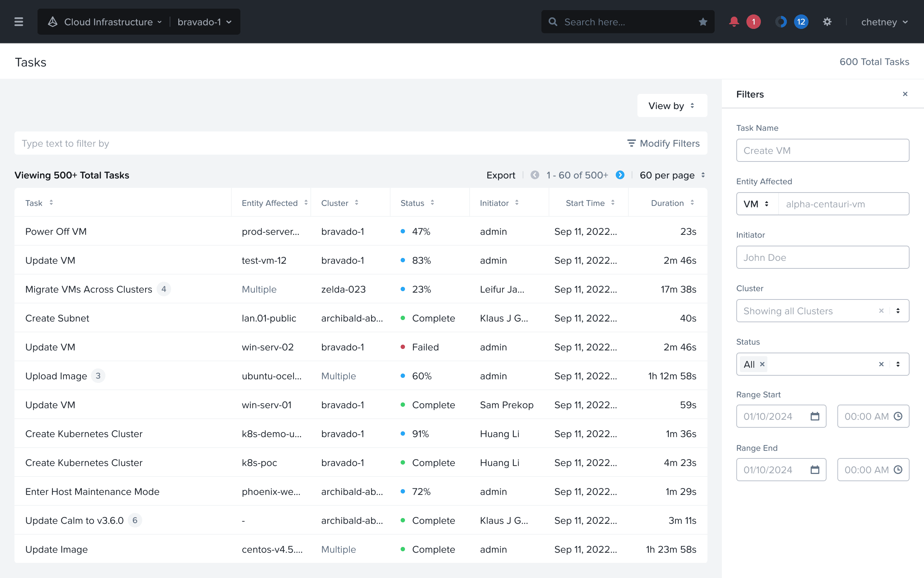Image resolution: width=924 pixels, height=578 pixels.
Task: Open Multiple clusters link for Update Image
Action: (338, 549)
